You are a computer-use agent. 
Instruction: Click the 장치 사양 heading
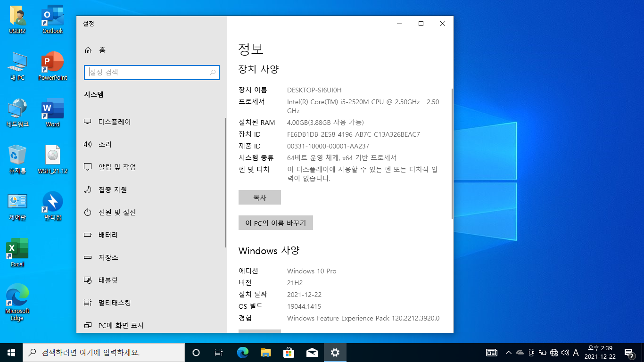pos(259,69)
